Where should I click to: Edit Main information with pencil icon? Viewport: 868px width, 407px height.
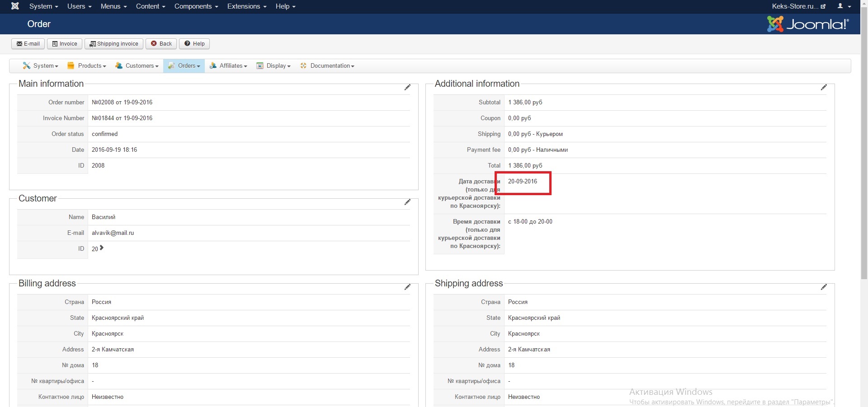click(x=407, y=87)
